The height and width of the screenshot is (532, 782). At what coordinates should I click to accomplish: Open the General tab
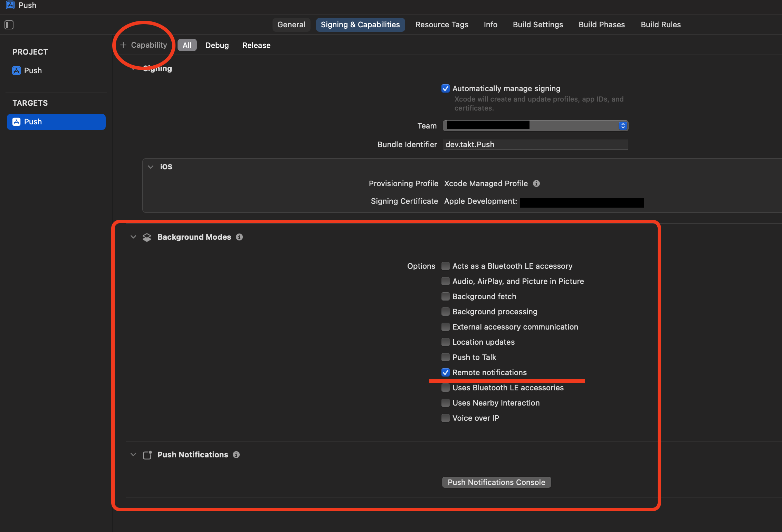(291, 25)
